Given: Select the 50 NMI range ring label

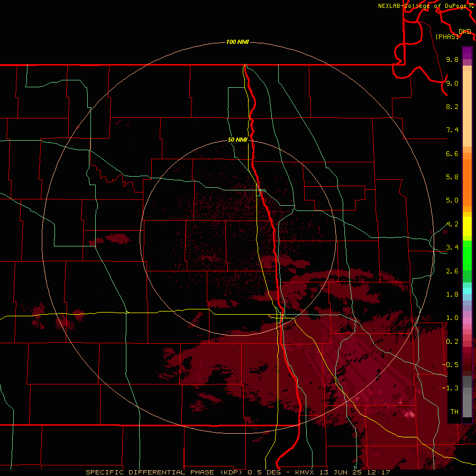Looking at the screenshot, I should coord(237,140).
